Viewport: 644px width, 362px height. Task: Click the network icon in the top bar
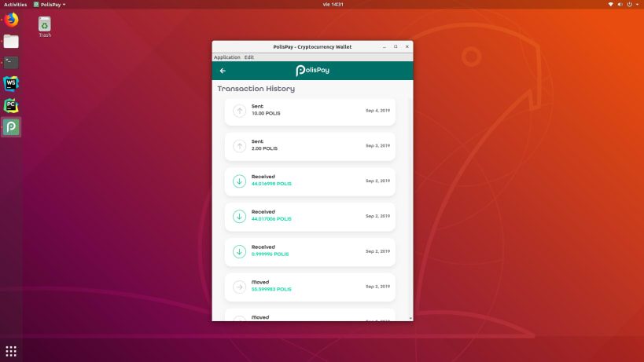611,4
